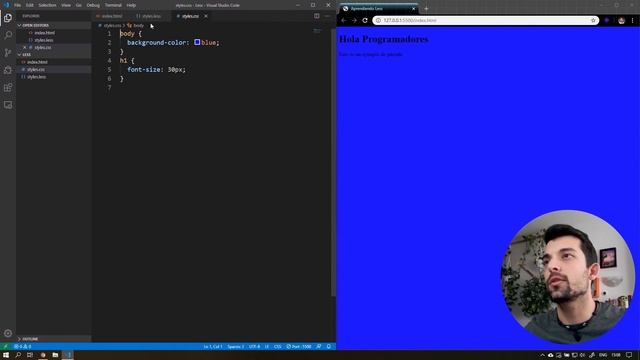Click the feedback icon in status bar
The height and width of the screenshot is (360, 640).
click(319, 347)
